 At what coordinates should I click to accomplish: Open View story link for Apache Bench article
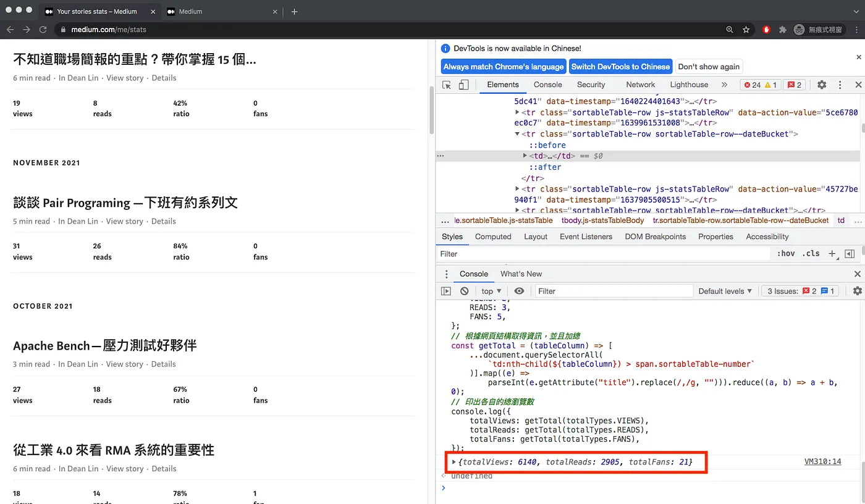pyautogui.click(x=125, y=364)
